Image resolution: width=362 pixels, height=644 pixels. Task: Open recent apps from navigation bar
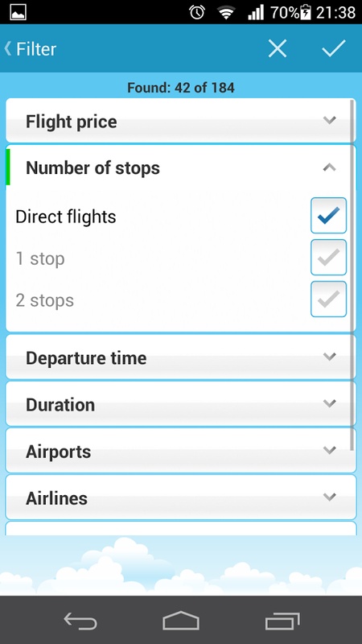282,621
